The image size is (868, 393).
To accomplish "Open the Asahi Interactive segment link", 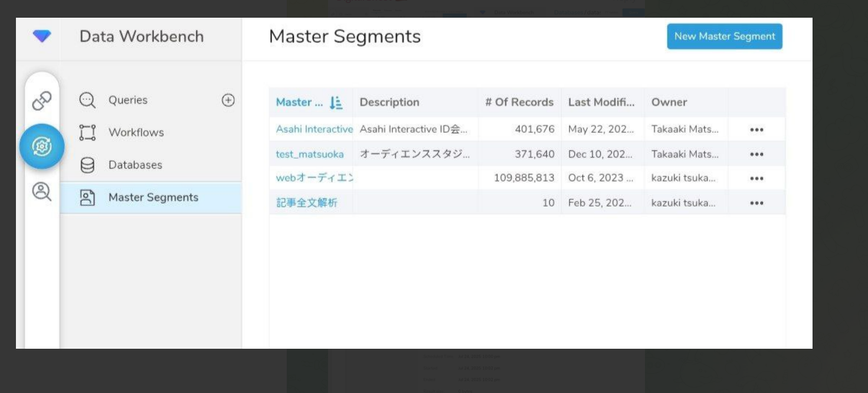I will click(314, 129).
